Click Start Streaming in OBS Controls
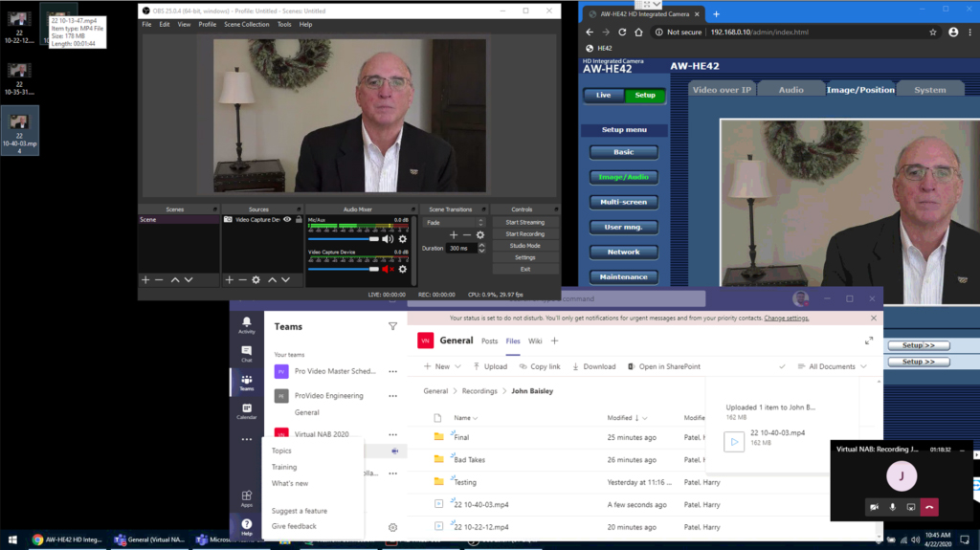Viewport: 980px width, 550px height. point(525,222)
